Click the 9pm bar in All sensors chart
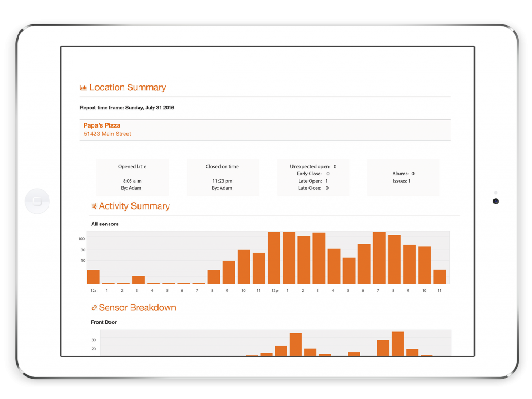The height and width of the screenshot is (399, 532). tap(409, 264)
